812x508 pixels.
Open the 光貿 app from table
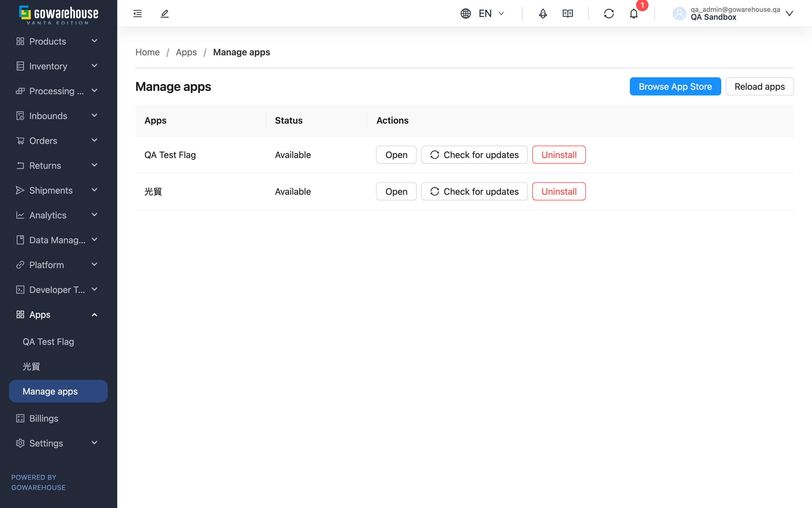pyautogui.click(x=396, y=192)
